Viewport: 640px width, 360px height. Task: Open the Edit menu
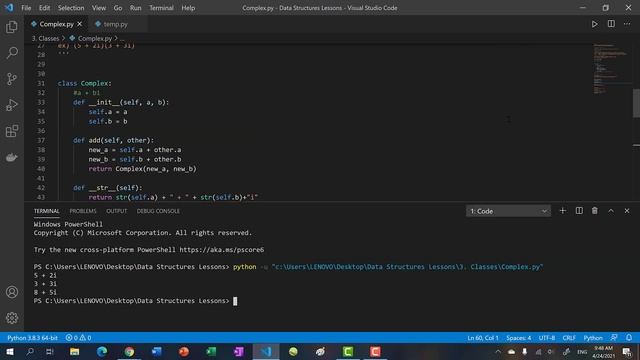(x=44, y=8)
